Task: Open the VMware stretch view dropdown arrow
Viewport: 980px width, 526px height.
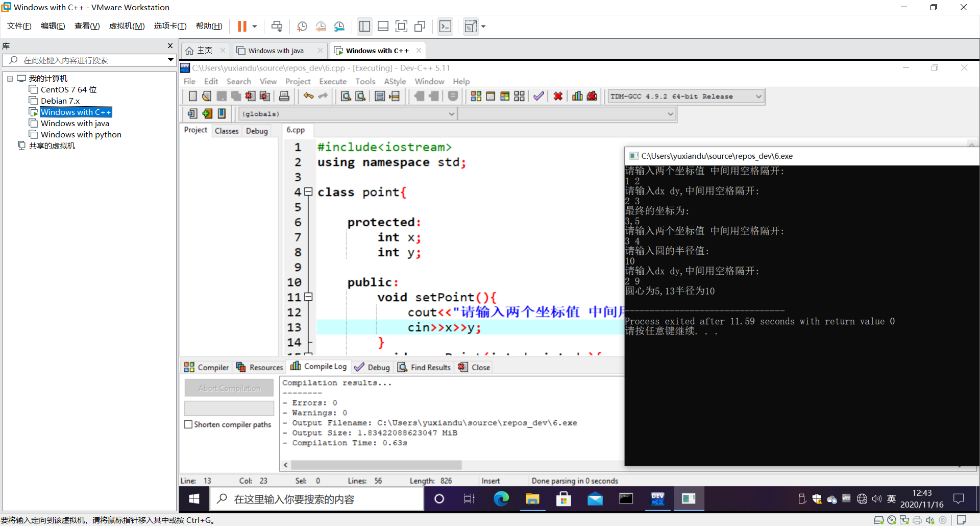Action: pos(483,26)
